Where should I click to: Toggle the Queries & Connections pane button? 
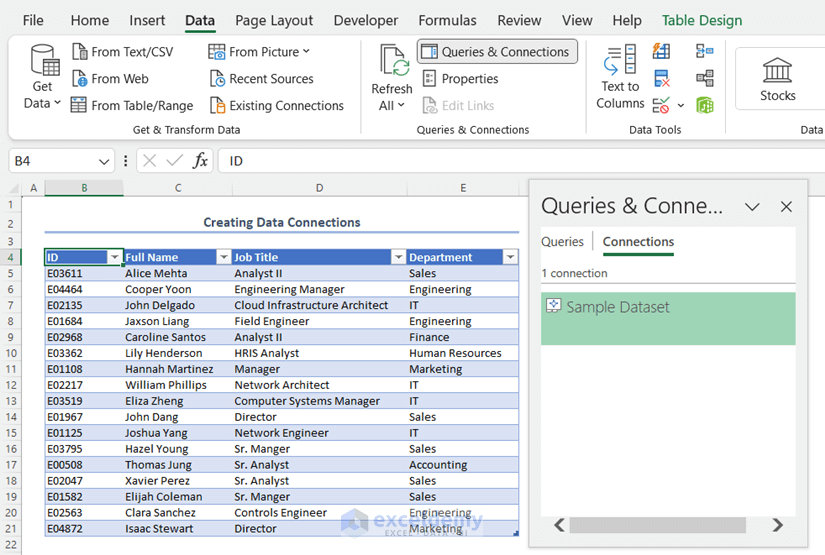pyautogui.click(x=497, y=52)
